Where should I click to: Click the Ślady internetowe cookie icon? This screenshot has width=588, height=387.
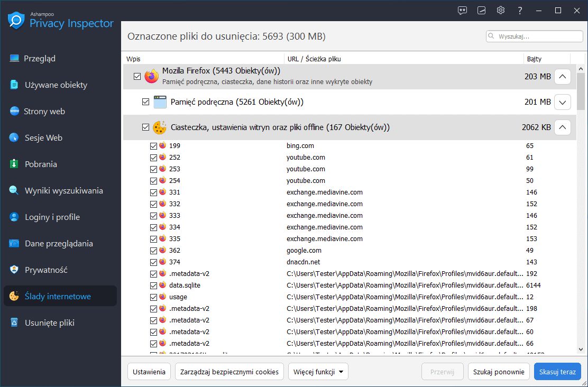[14, 296]
